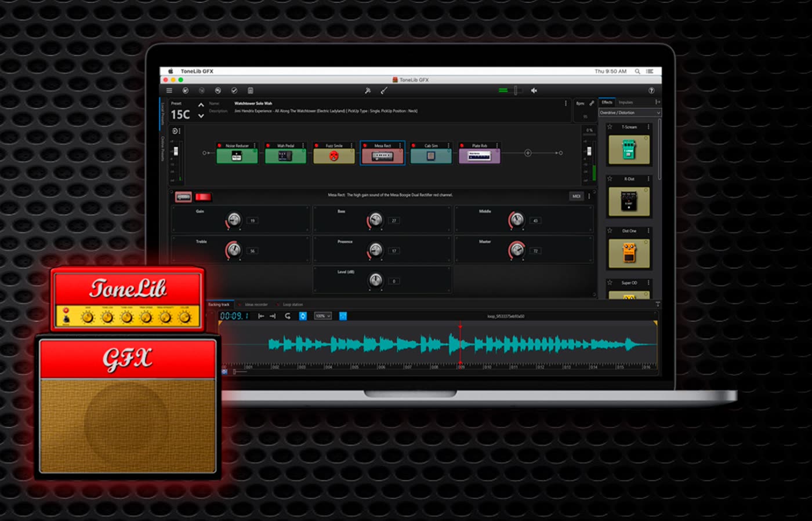Open the Loop station tab

[x=292, y=304]
